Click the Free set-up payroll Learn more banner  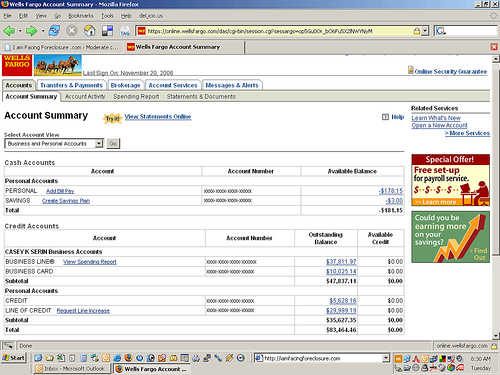point(451,180)
